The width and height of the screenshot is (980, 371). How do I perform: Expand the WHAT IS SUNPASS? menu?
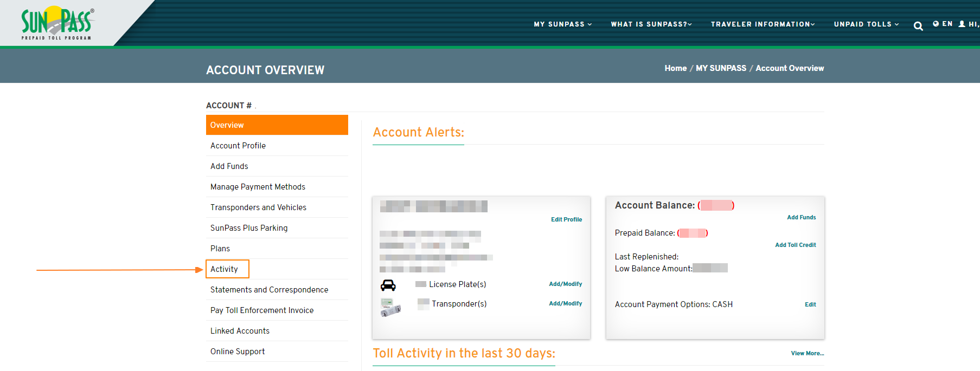click(651, 24)
